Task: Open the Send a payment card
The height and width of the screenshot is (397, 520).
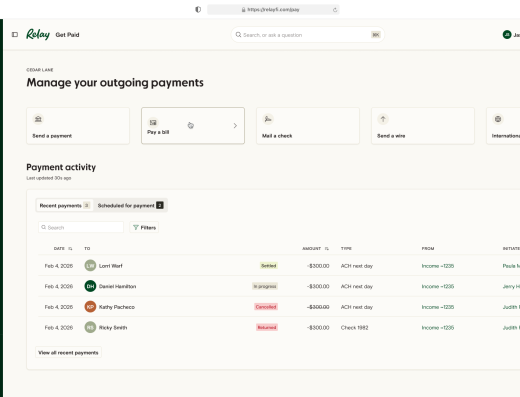Action: point(78,126)
